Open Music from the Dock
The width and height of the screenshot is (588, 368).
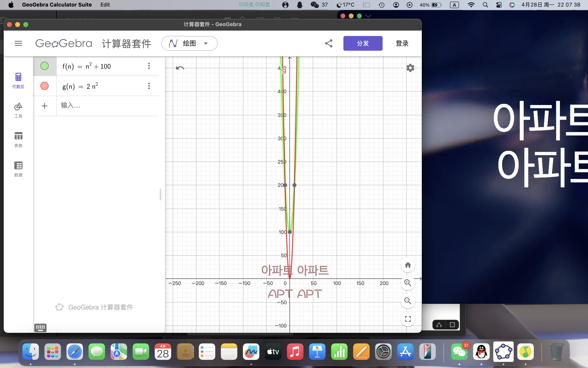[295, 352]
